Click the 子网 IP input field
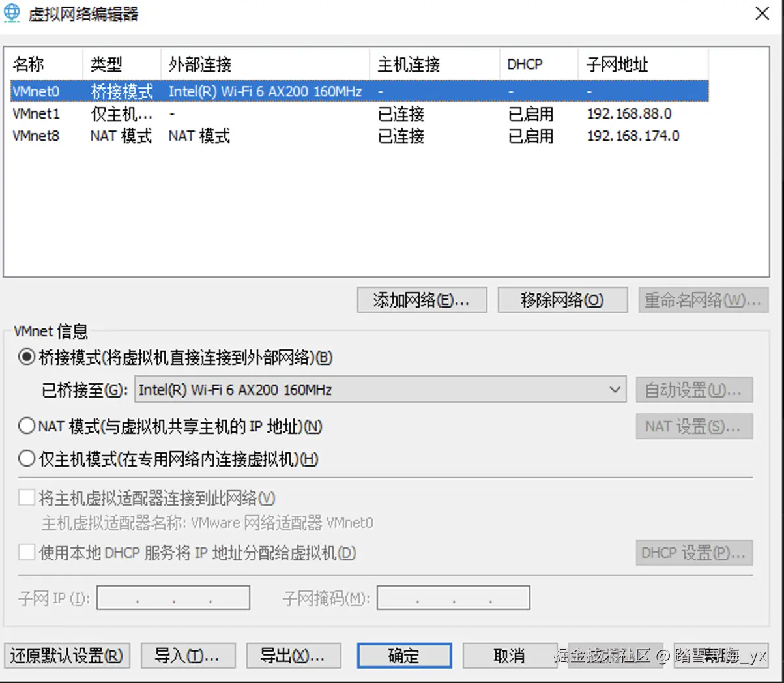This screenshot has width=784, height=683. [173, 598]
